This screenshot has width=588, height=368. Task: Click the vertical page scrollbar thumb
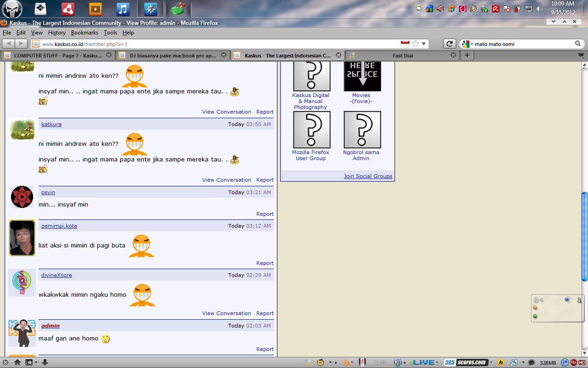point(584,237)
